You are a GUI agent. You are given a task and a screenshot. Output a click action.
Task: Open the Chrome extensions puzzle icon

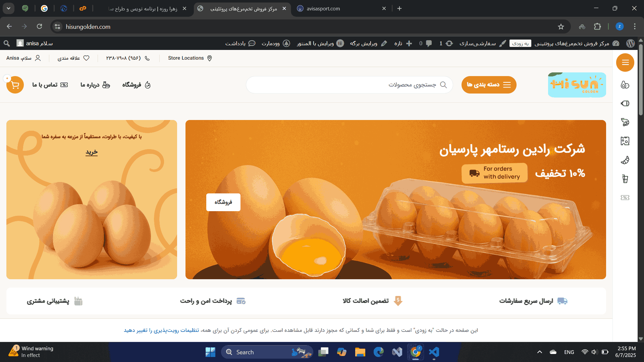click(597, 26)
